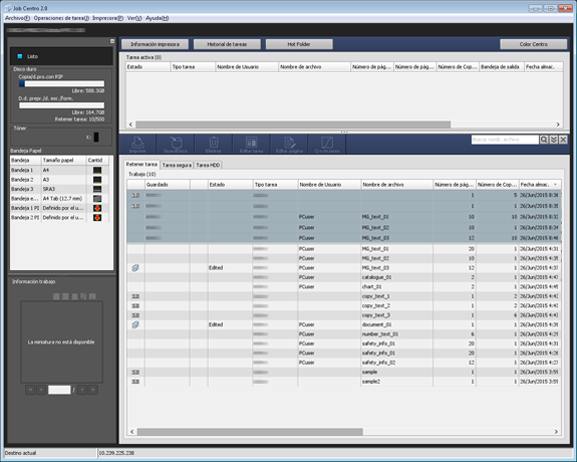Click the Eliminar trash icon

click(x=213, y=144)
